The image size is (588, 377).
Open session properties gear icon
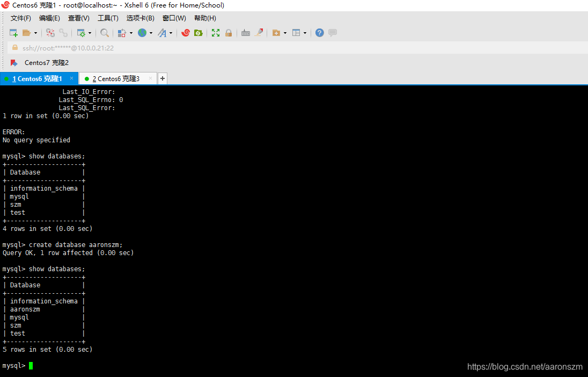coord(81,33)
